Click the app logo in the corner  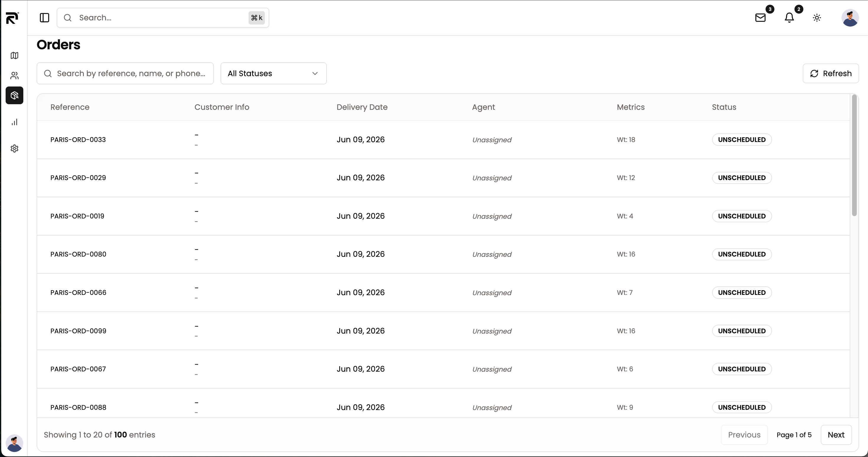click(12, 18)
